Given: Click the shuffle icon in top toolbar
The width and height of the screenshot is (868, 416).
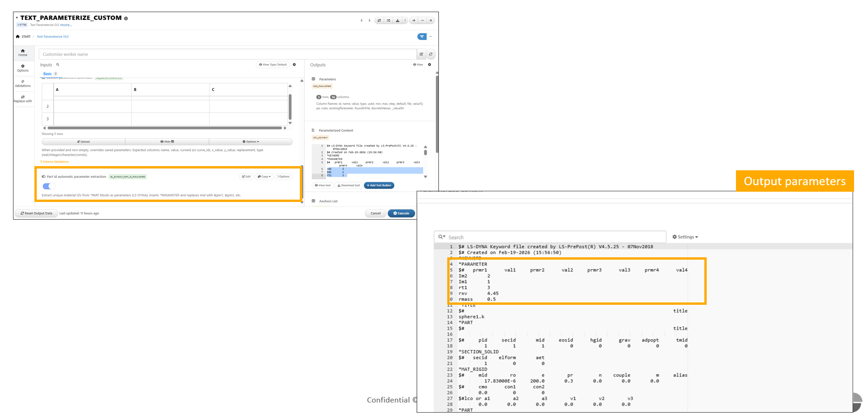Looking at the screenshot, I should [388, 20].
